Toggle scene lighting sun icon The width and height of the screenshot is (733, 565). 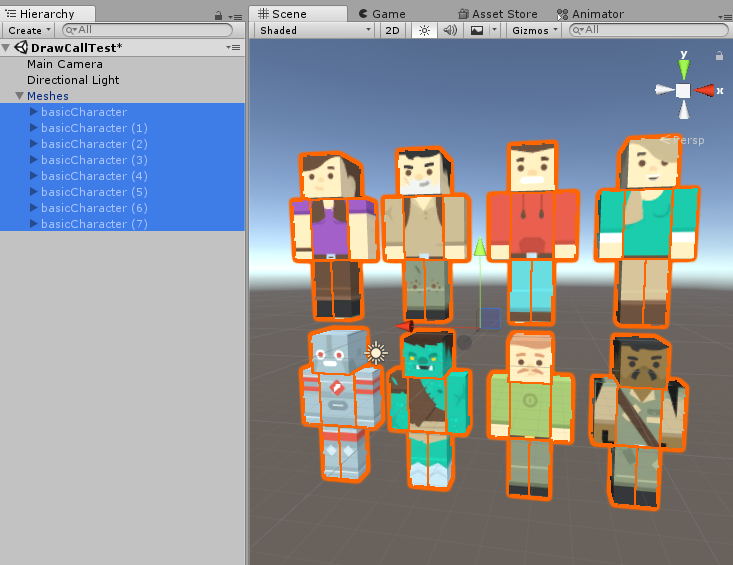[x=424, y=30]
